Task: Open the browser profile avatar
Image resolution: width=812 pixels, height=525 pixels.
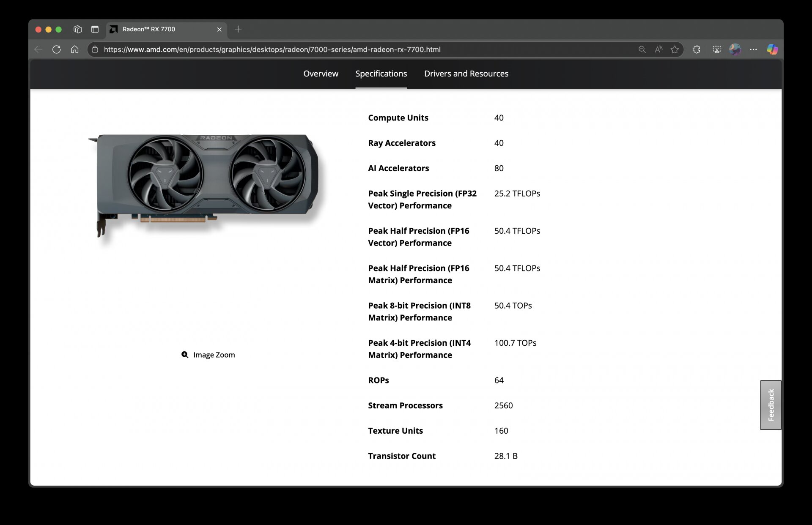Action: (735, 49)
